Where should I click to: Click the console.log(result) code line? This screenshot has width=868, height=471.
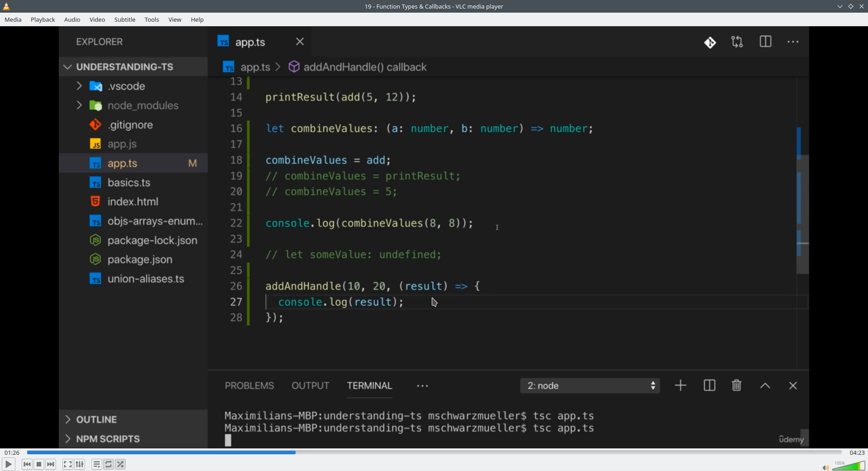[341, 302]
